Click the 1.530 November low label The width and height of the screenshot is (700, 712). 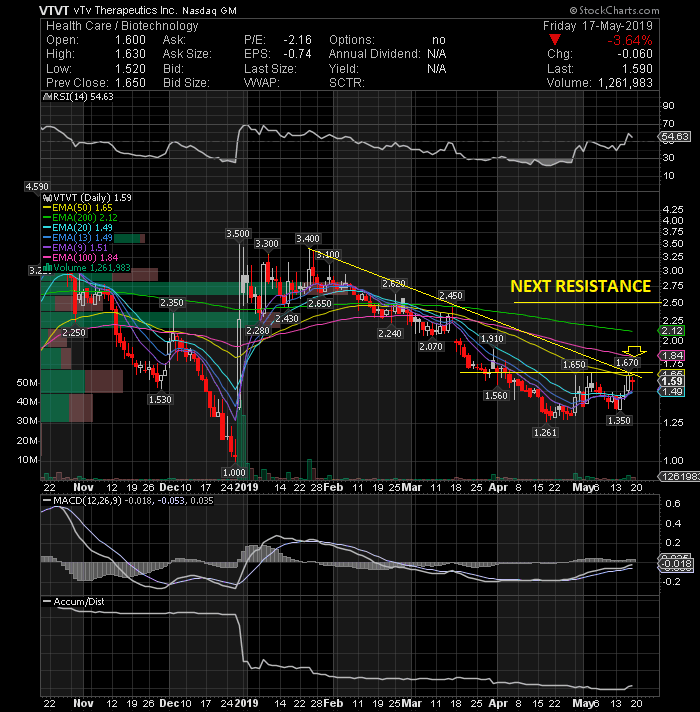coord(160,400)
